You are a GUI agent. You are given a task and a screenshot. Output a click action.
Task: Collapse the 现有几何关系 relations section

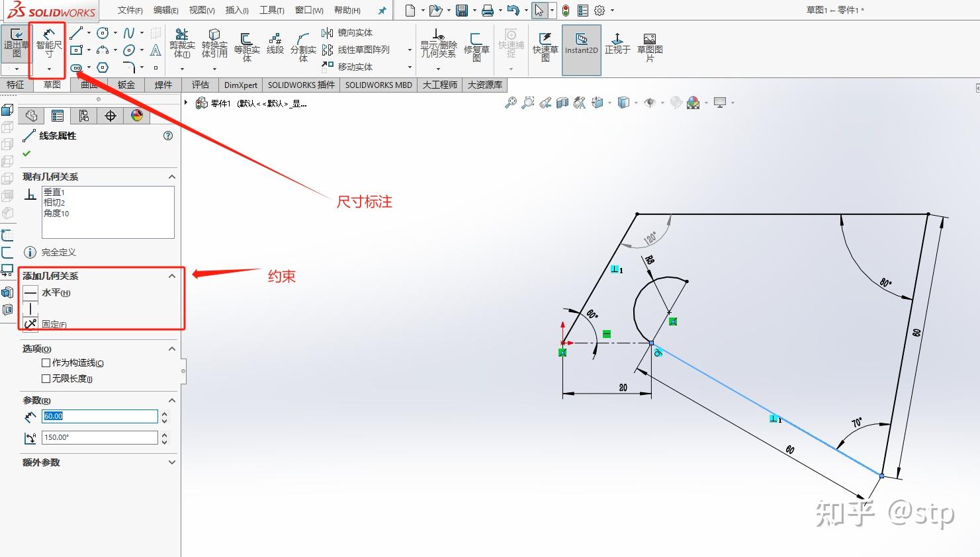(x=171, y=176)
